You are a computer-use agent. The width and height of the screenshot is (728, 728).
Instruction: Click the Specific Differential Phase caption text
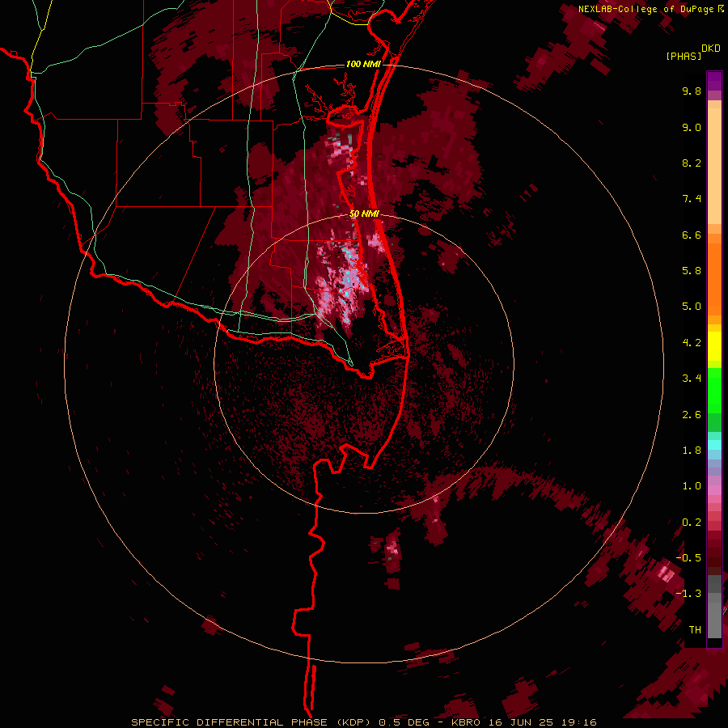[x=364, y=722]
